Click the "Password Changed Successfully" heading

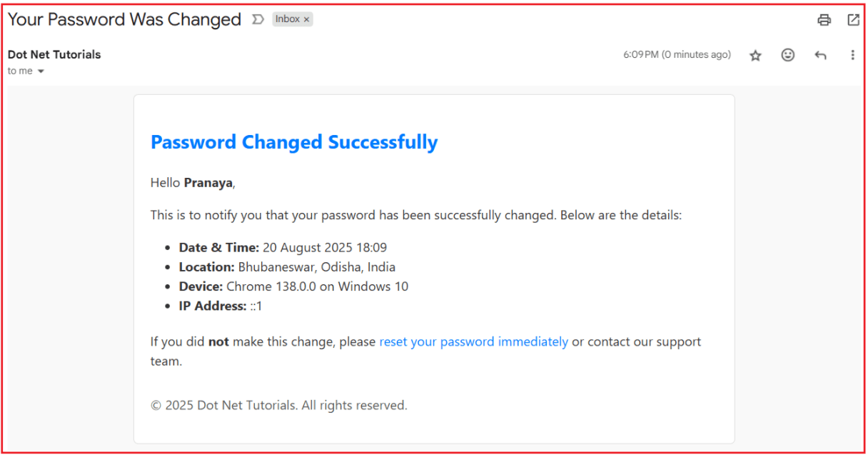click(x=294, y=142)
